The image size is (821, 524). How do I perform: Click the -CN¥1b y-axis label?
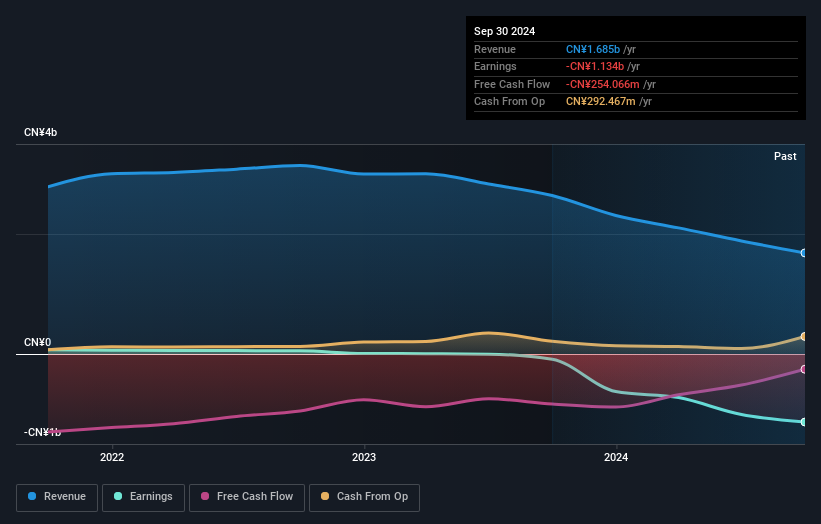coord(42,432)
